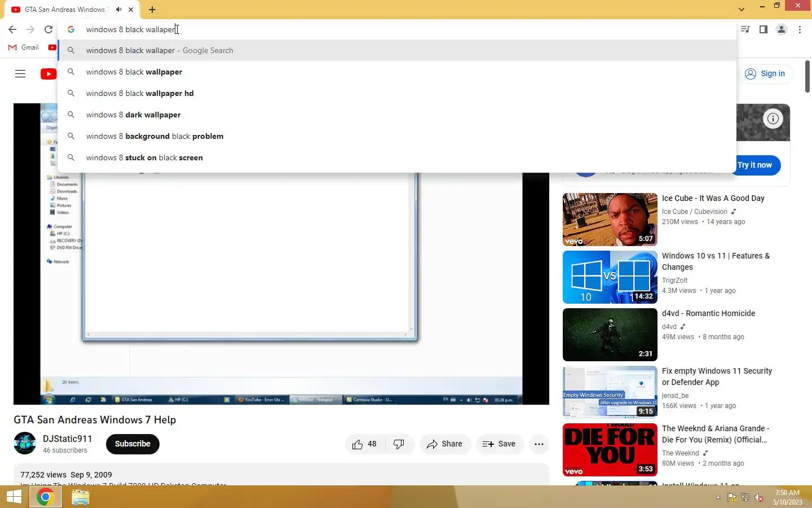Toggle the browser side panel icon
This screenshot has height=508, width=812.
click(764, 29)
